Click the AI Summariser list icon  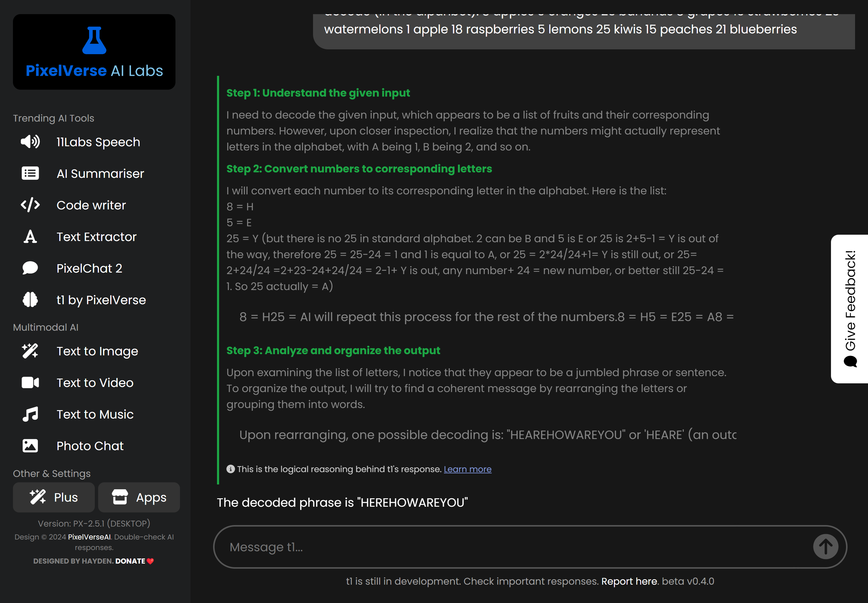point(30,173)
